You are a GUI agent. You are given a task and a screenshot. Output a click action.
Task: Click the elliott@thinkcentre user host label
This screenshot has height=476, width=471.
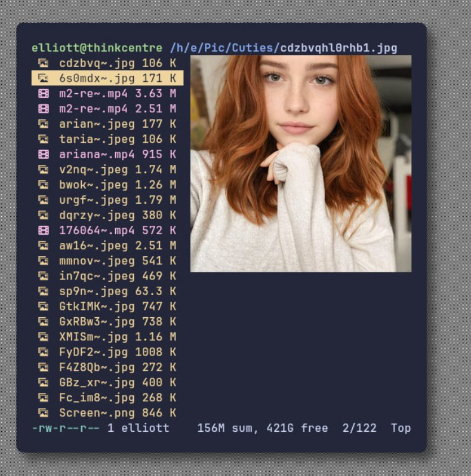point(97,48)
